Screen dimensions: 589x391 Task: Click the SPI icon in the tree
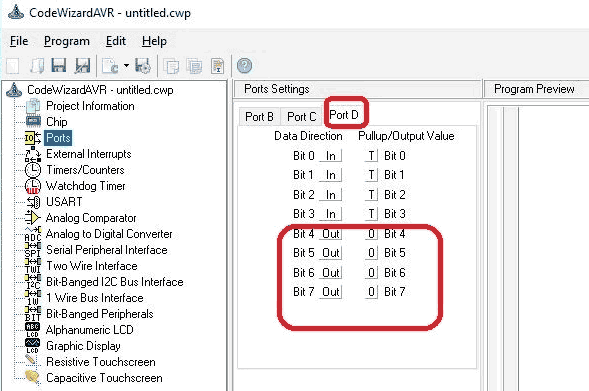click(33, 250)
